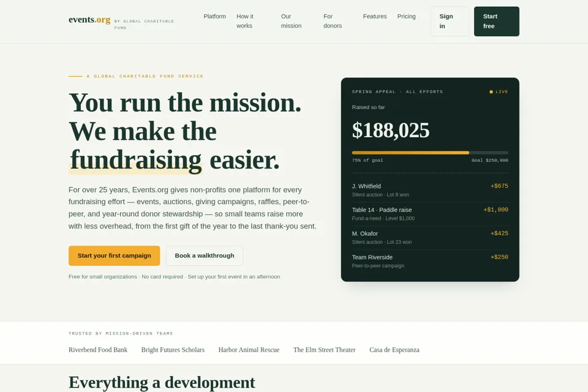View the Pricing page
This screenshot has height=392, width=588.
[x=407, y=17]
